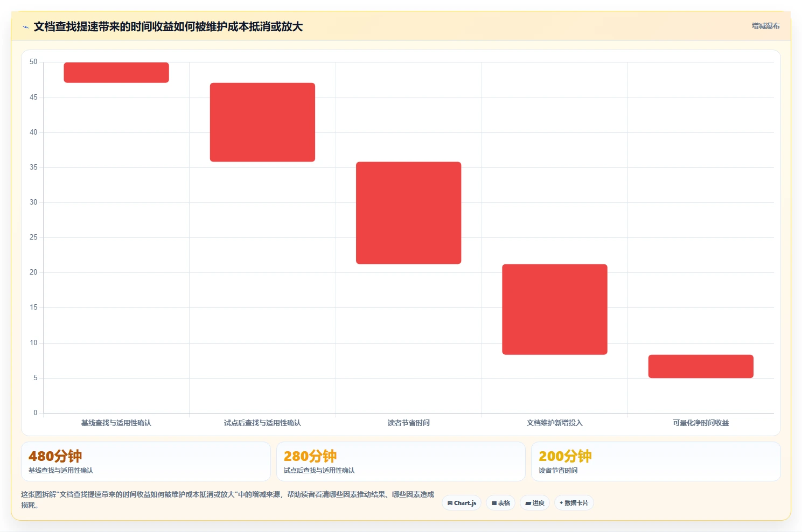Click the y-axis value 45
Viewport: 802px width, 532px height.
33,97
